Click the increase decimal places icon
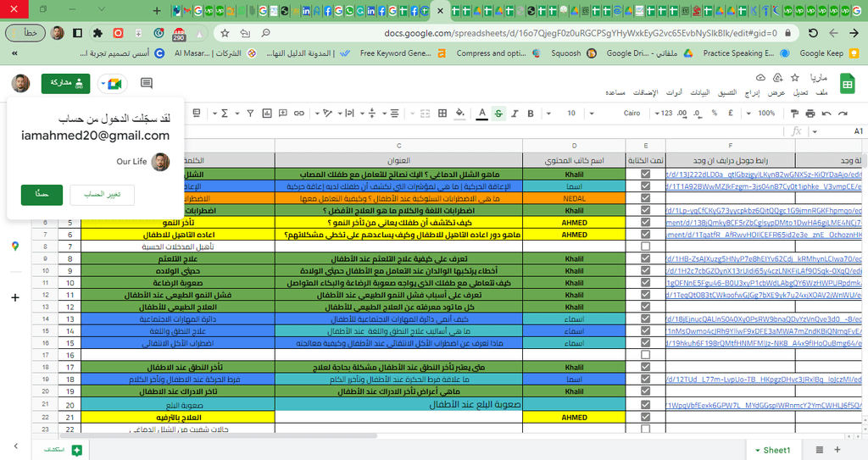The image size is (868, 460). point(682,114)
